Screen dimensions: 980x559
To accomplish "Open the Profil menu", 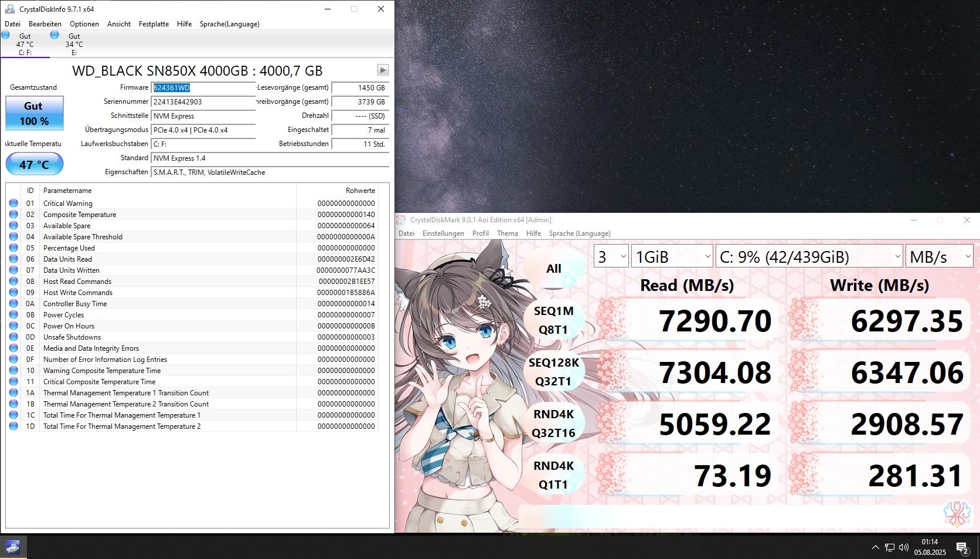I will click(x=481, y=233).
